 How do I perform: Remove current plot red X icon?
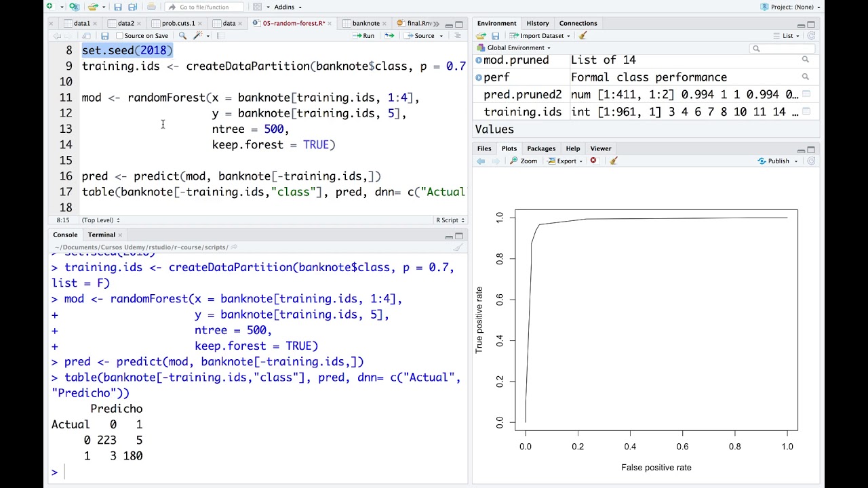coord(593,161)
